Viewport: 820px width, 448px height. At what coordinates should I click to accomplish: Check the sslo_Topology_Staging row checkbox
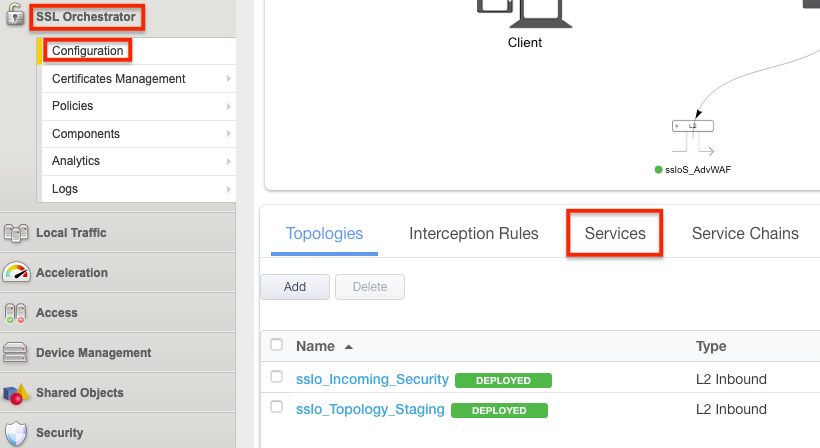[x=277, y=408]
